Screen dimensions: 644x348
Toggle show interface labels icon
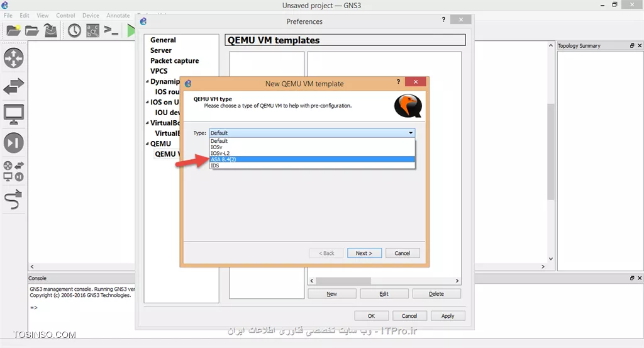93,30
